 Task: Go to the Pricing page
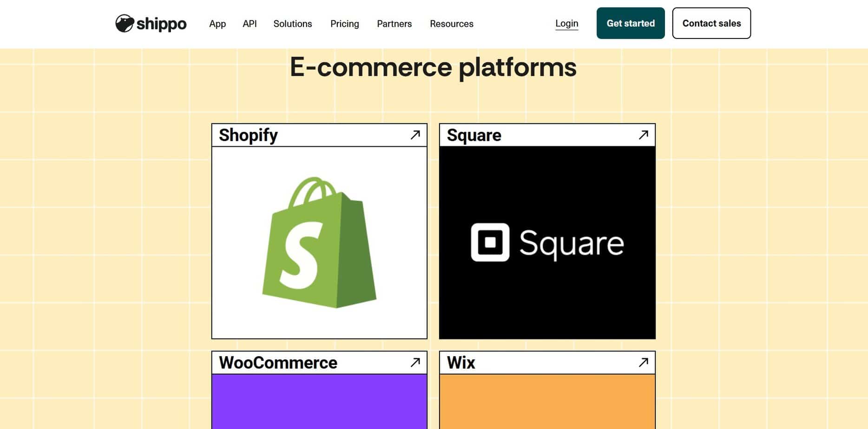coord(344,24)
